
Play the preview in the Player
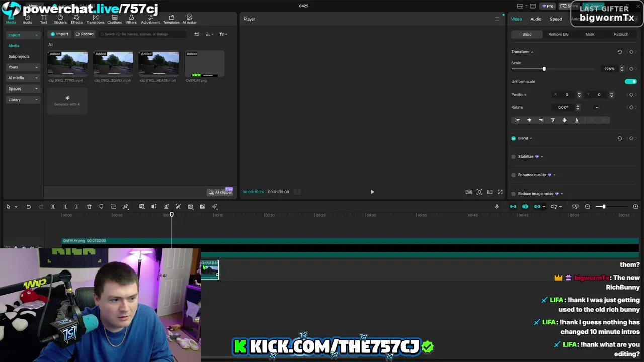pyautogui.click(x=372, y=192)
